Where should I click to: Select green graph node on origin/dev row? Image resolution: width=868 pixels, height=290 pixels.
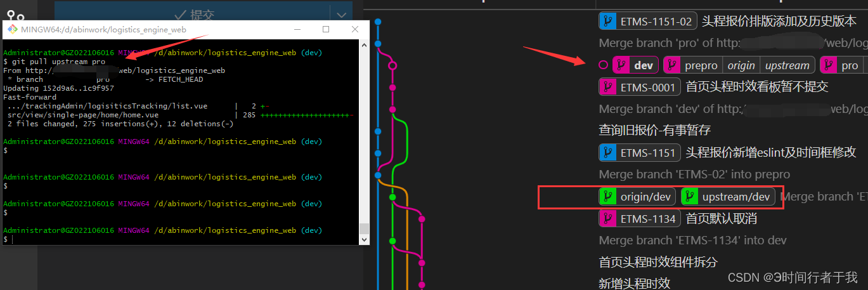(x=392, y=197)
